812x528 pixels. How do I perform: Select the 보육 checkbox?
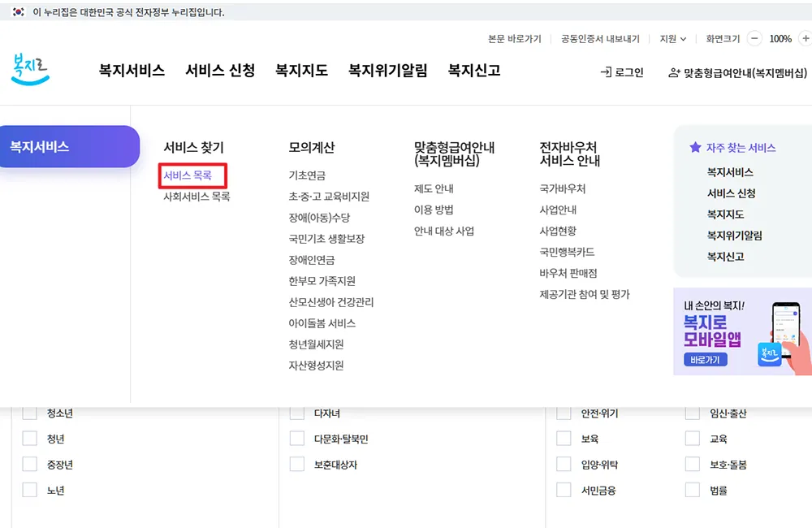point(564,438)
